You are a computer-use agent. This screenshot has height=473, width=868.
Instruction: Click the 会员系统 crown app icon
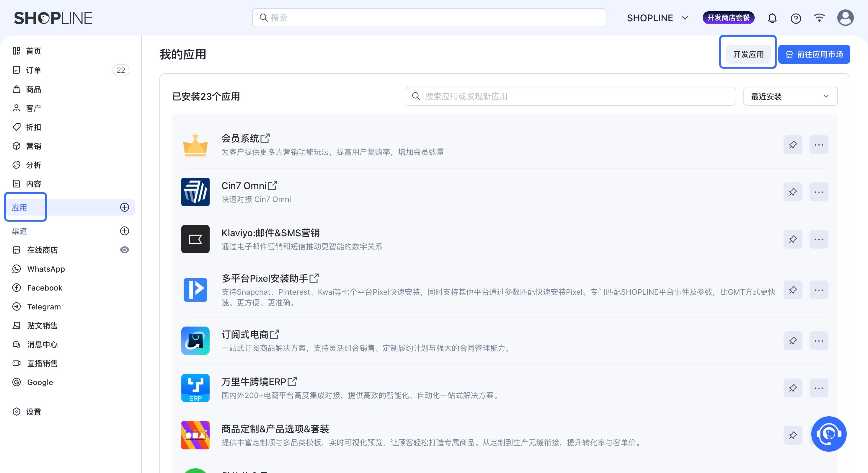click(x=195, y=145)
